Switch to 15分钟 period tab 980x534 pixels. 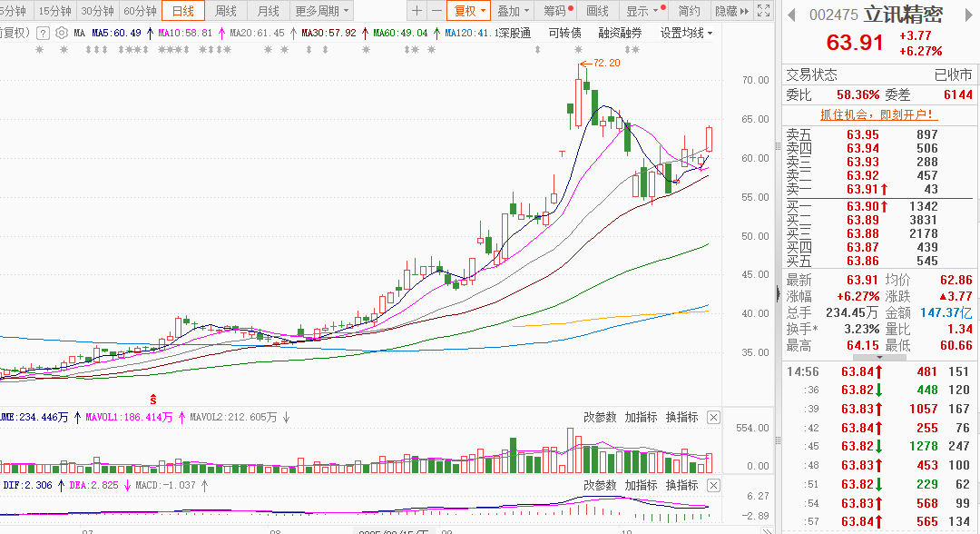[x=54, y=11]
